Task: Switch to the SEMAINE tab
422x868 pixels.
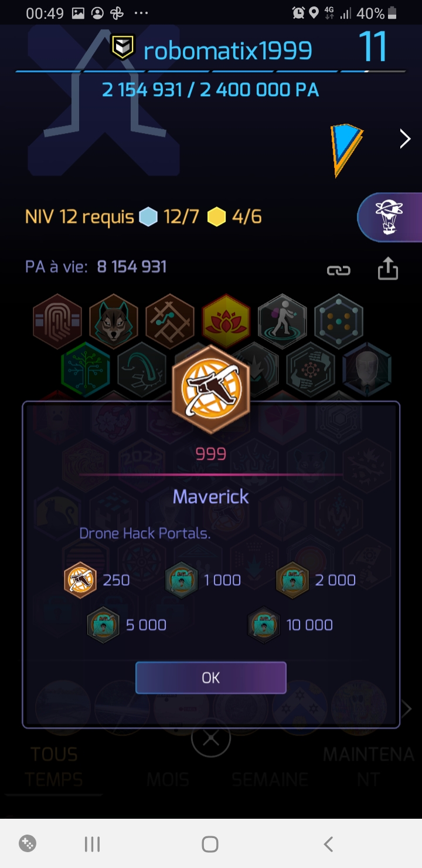Action: pyautogui.click(x=270, y=779)
